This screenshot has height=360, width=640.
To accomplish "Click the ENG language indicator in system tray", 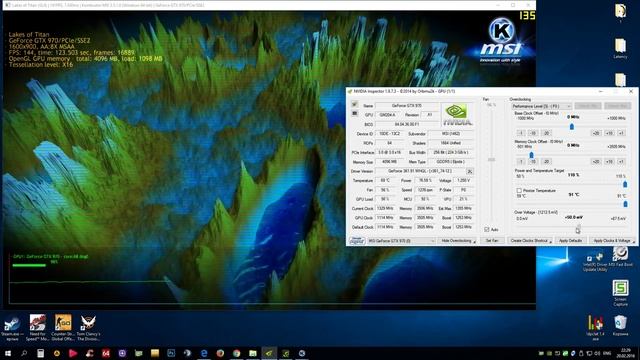I will [x=607, y=353].
